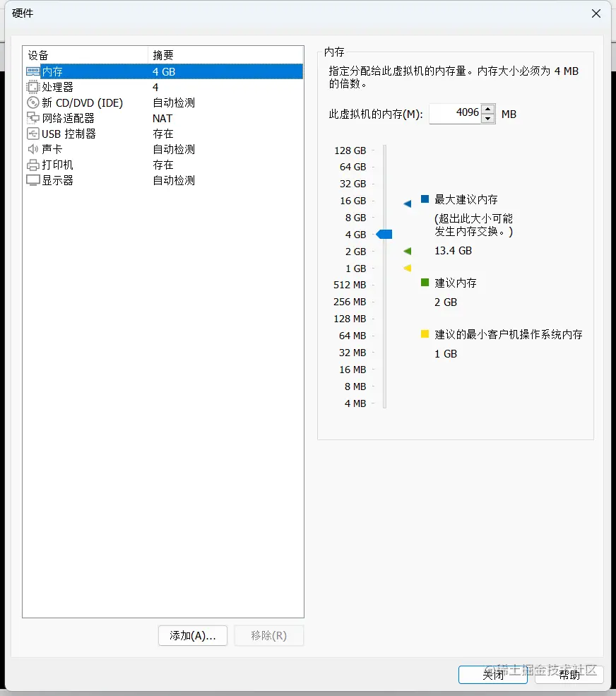Click the 8 GB slider label

click(x=355, y=218)
